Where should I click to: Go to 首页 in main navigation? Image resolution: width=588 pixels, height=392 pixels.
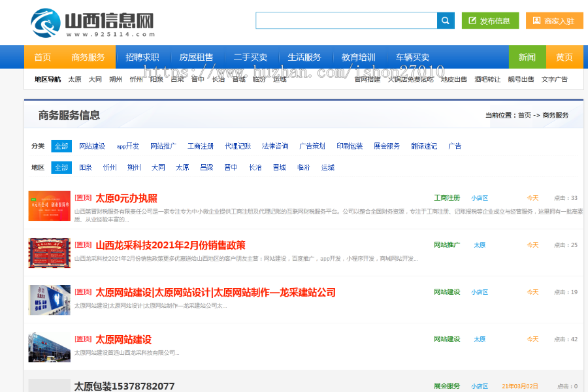pos(42,57)
